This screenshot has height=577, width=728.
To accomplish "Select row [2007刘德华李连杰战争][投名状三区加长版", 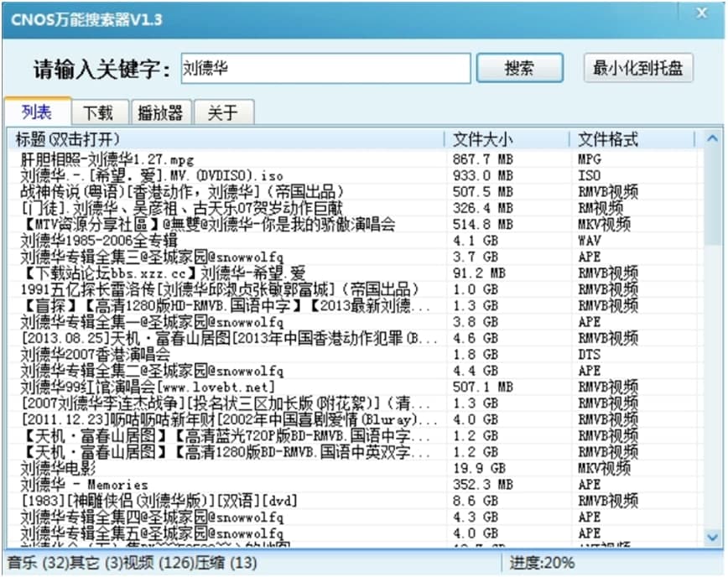I will pyautogui.click(x=352, y=403).
